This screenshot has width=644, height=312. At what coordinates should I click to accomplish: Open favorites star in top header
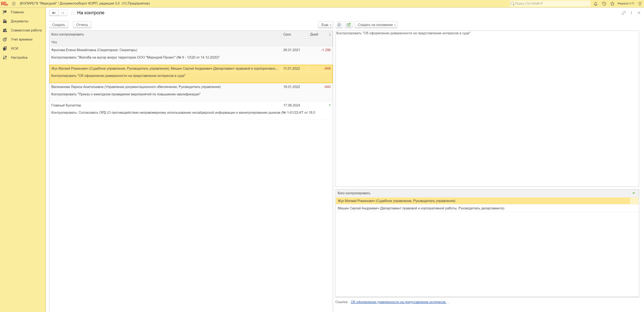tap(612, 4)
